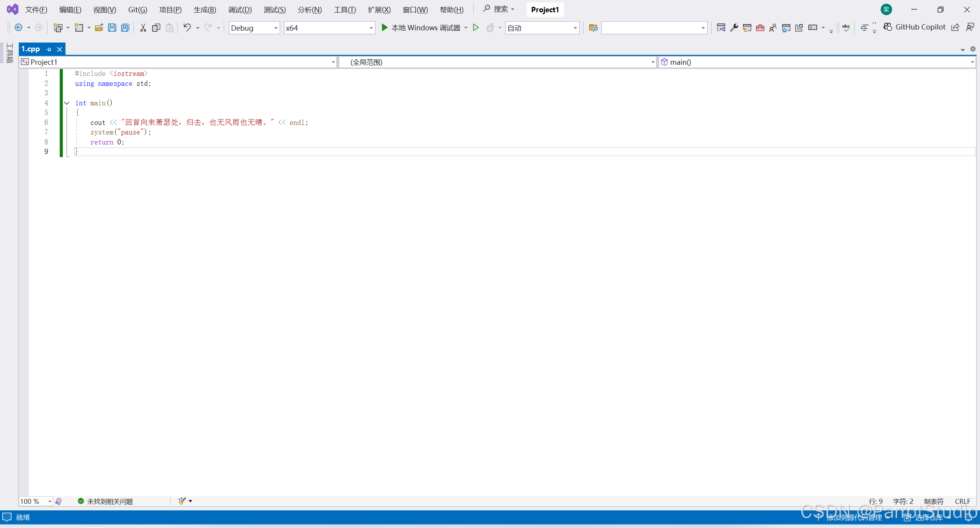Open the (全局范围) scope dropdown

pyautogui.click(x=497, y=62)
